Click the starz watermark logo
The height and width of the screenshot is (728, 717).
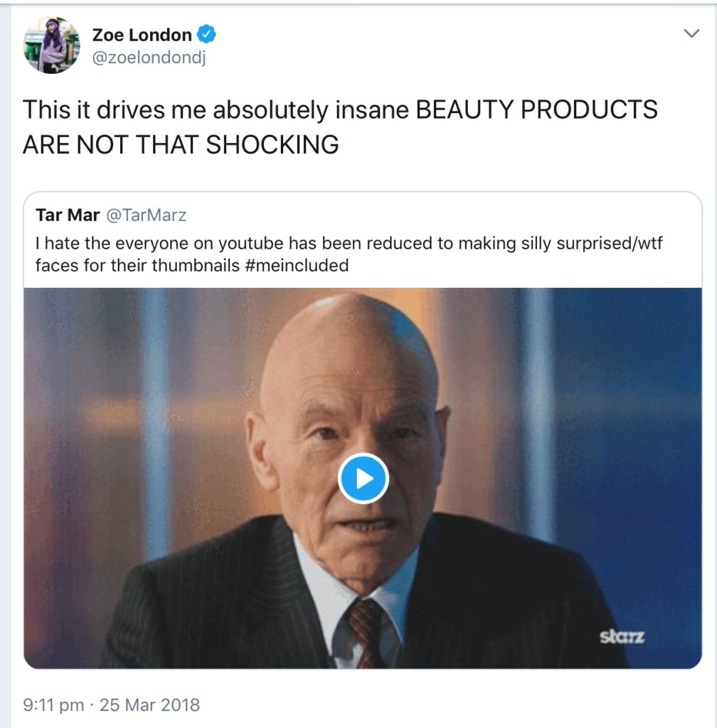click(x=622, y=636)
